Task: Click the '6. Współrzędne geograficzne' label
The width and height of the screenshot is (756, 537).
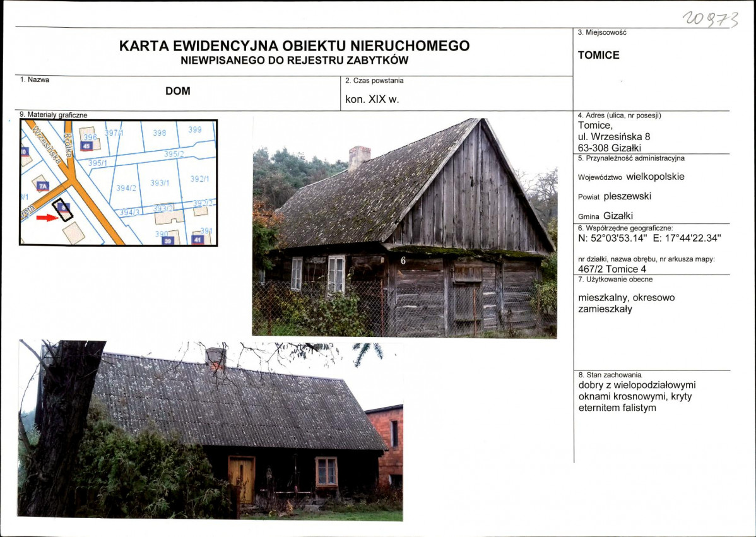Action: tap(625, 228)
